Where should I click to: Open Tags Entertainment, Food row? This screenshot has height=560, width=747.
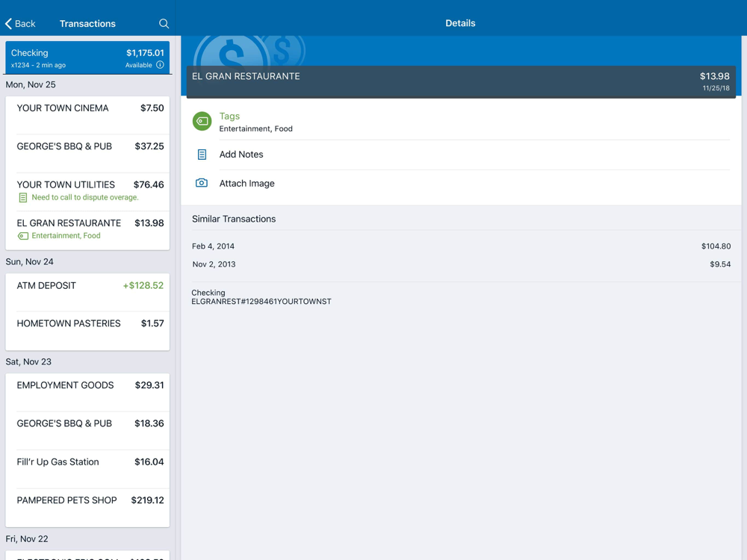(x=461, y=122)
